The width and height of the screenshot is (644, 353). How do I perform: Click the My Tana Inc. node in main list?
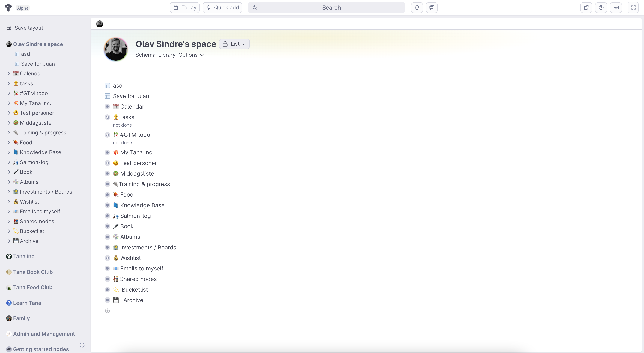coord(137,152)
